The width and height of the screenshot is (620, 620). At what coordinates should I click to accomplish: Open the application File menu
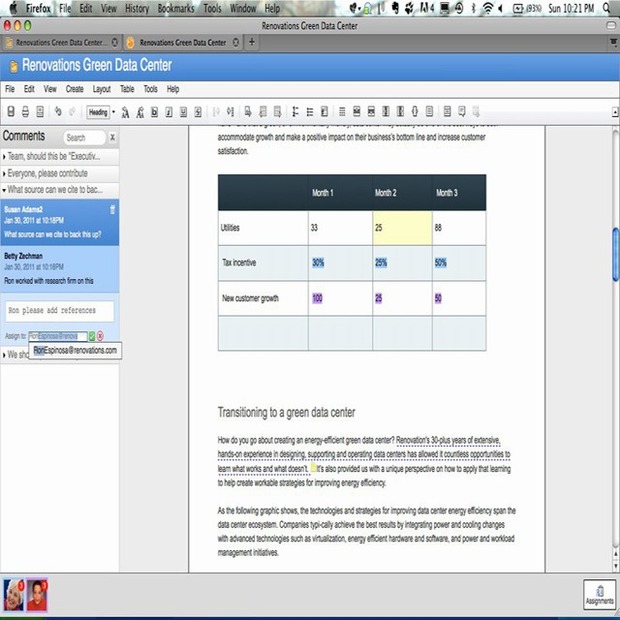click(10, 89)
